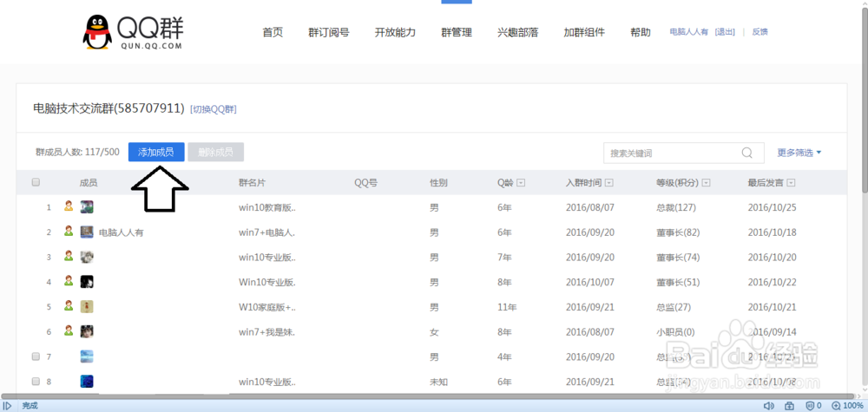Screen dimensions: 868x412
Task: Click the search magnifier icon
Action: tap(746, 153)
